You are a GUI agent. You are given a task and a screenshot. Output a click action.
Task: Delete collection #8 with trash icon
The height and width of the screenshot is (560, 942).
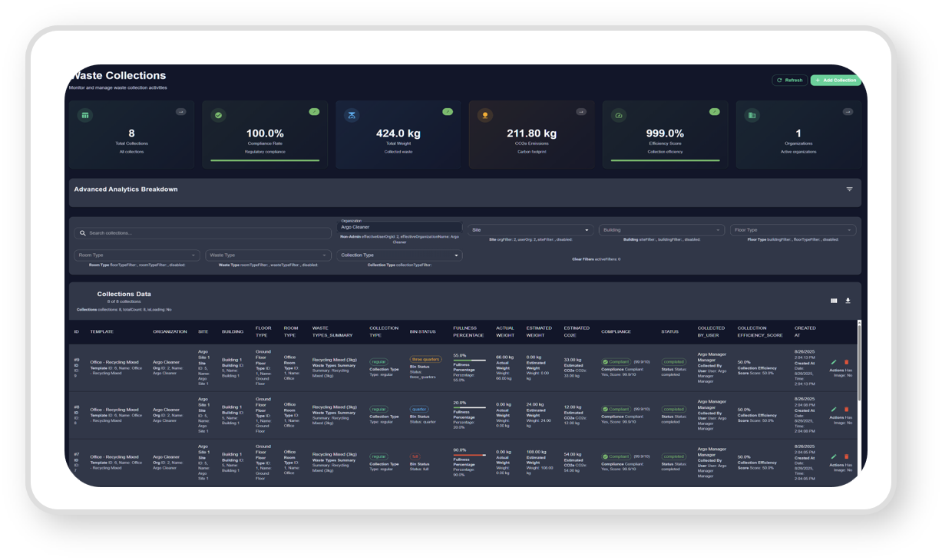point(846,410)
